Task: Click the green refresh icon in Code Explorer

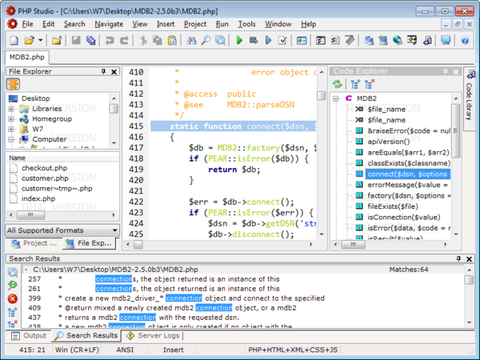Action: point(337,84)
